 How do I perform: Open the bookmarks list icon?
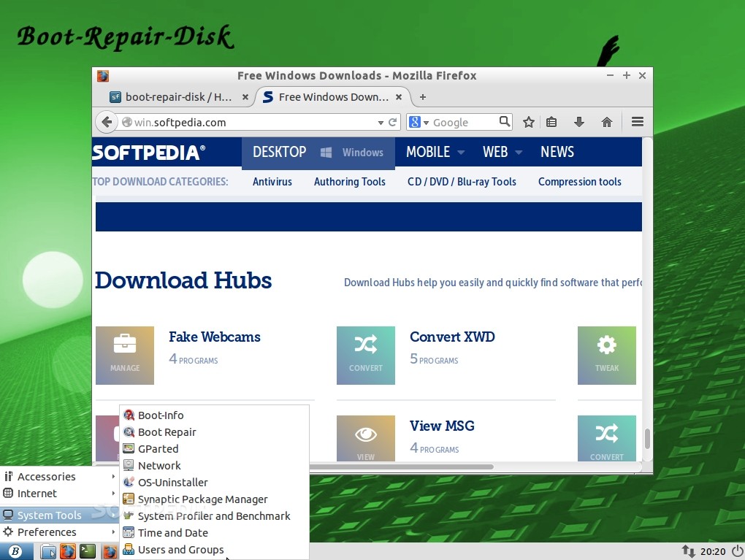point(551,122)
